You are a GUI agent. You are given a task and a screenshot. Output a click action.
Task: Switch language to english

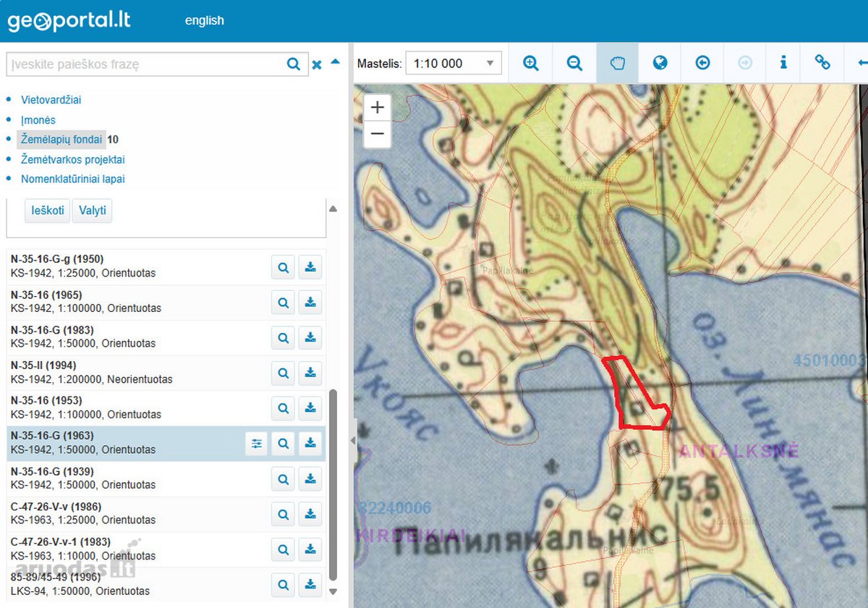point(205,20)
